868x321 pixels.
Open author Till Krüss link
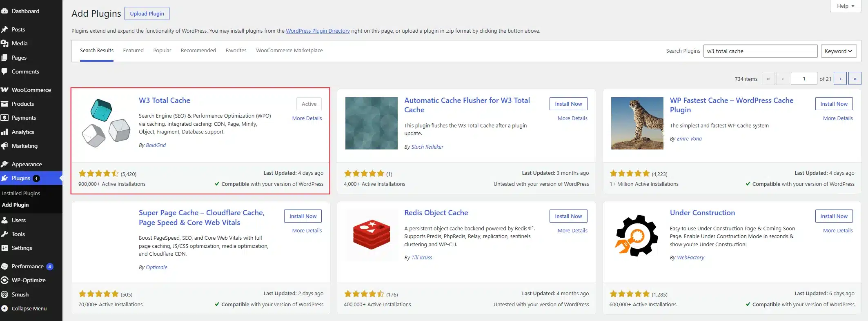click(x=422, y=257)
